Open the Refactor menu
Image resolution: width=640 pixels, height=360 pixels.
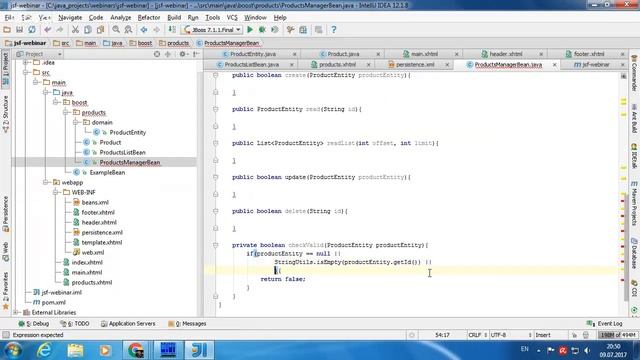pos(149,18)
